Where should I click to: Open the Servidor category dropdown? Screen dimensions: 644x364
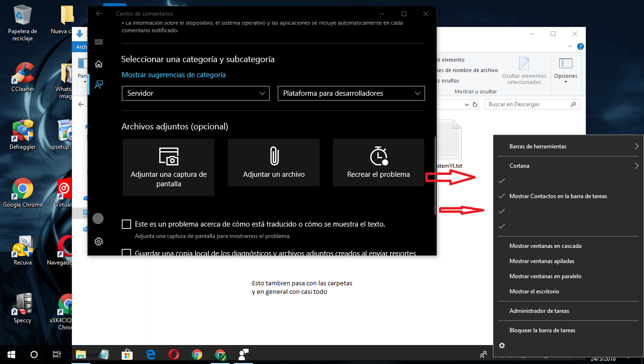(x=196, y=93)
